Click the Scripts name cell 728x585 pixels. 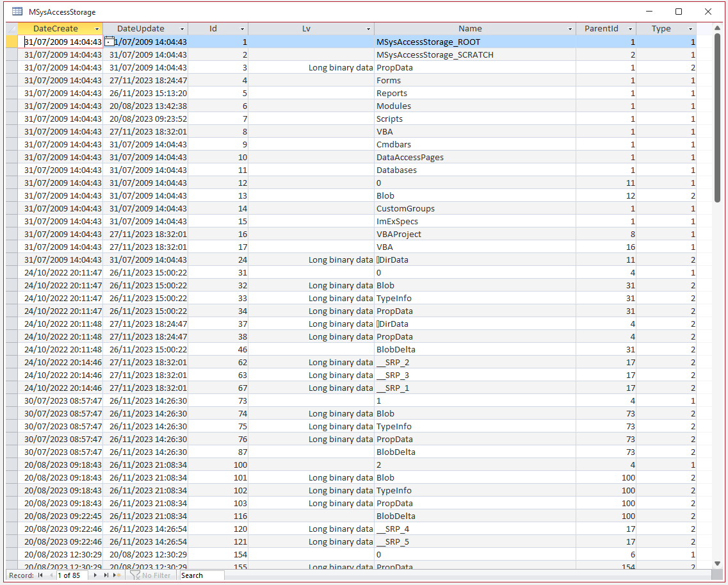pyautogui.click(x=475, y=119)
